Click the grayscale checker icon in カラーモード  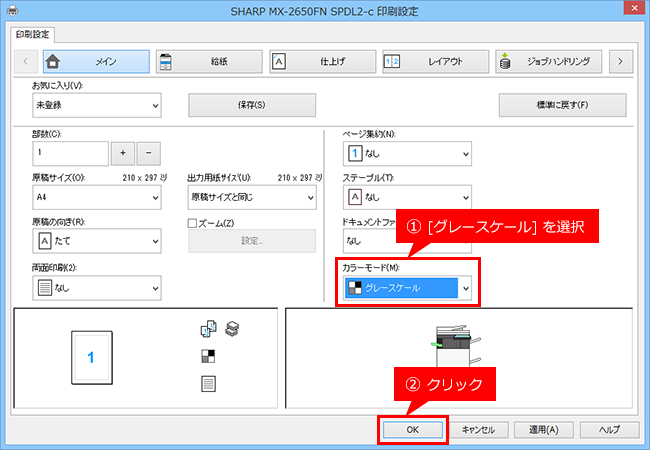[x=355, y=288]
